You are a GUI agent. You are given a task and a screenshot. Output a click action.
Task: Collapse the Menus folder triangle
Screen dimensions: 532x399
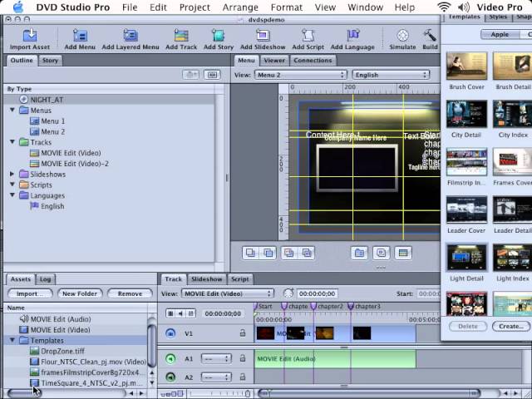[x=12, y=110]
